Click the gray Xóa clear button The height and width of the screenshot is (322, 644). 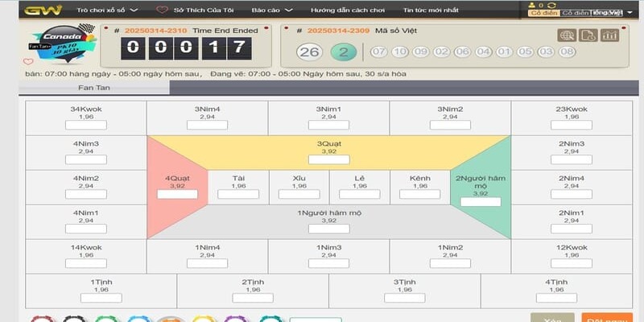pos(552,317)
